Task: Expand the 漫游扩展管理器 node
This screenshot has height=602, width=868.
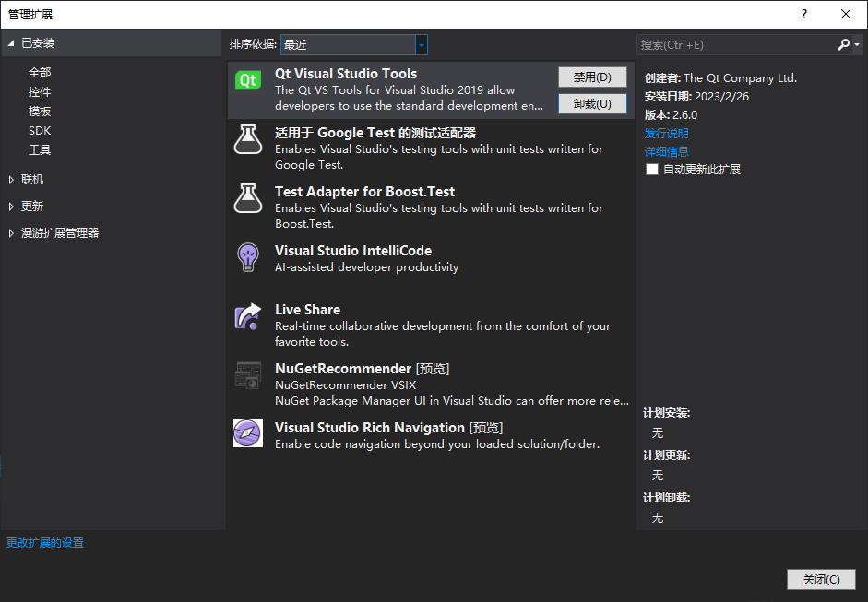Action: [11, 233]
